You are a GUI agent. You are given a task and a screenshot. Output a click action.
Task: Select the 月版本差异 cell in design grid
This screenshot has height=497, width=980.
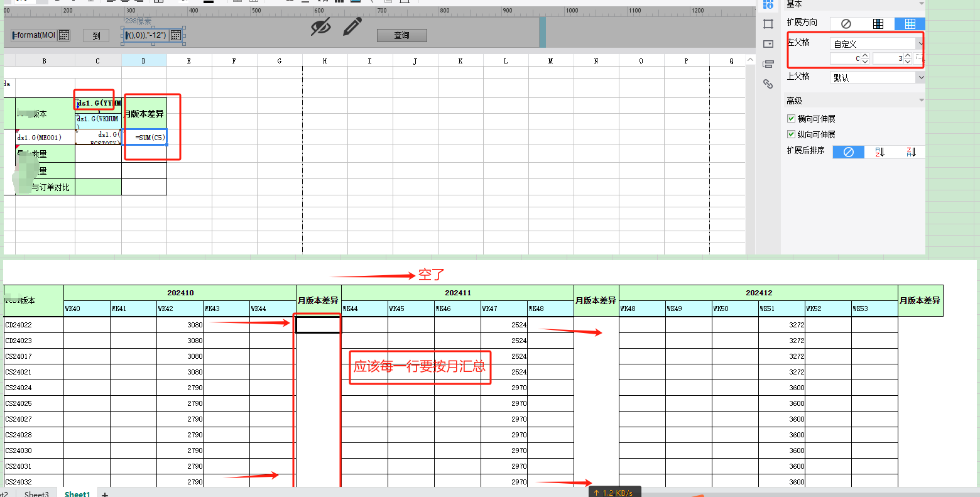144,114
